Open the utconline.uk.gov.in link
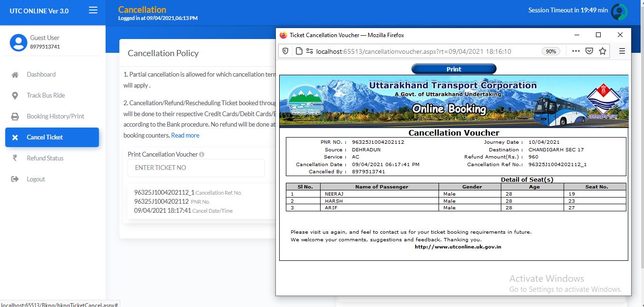 point(458,247)
